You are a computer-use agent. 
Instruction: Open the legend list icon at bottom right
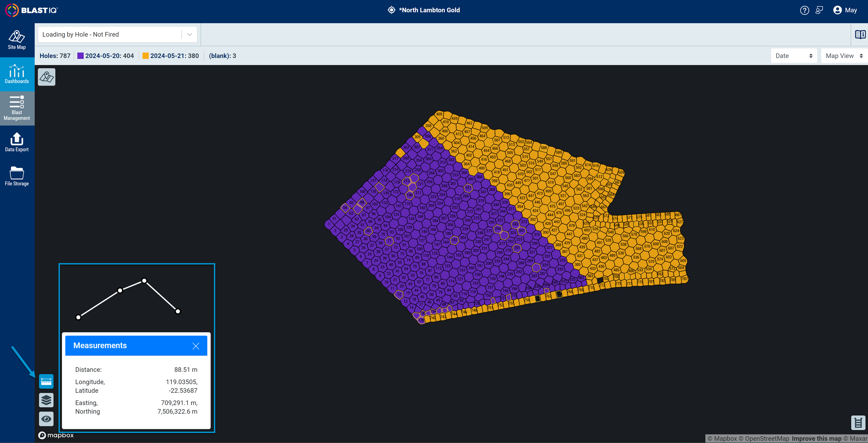pyautogui.click(x=858, y=422)
